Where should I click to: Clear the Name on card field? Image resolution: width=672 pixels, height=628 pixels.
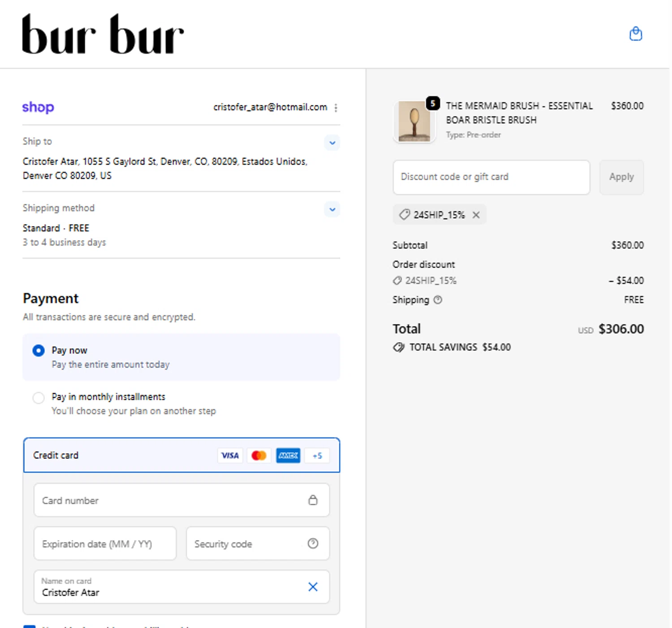click(313, 587)
